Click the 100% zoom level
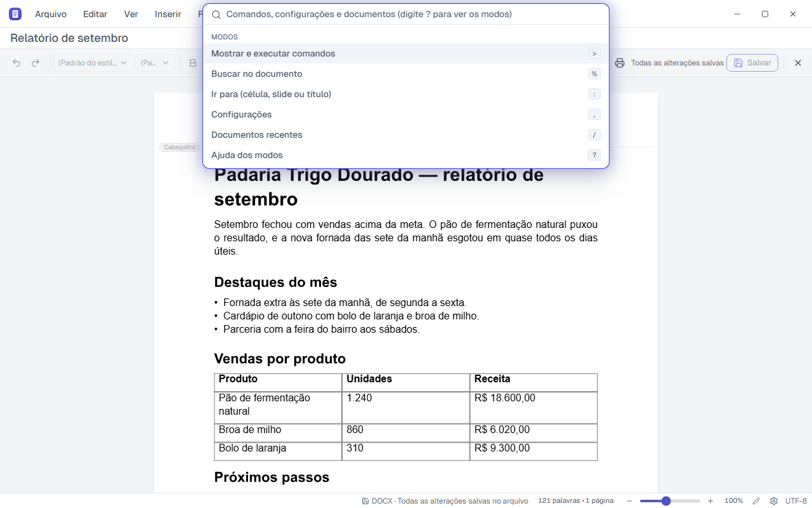 [734, 501]
